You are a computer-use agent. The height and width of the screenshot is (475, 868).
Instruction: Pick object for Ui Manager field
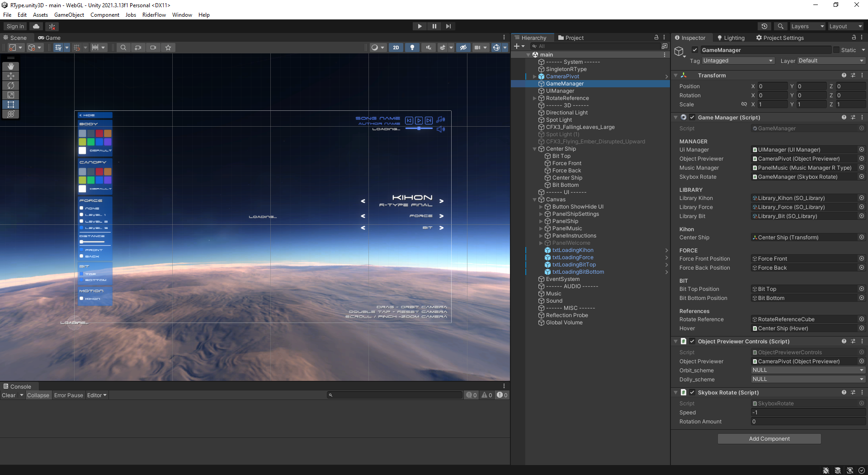tap(862, 150)
